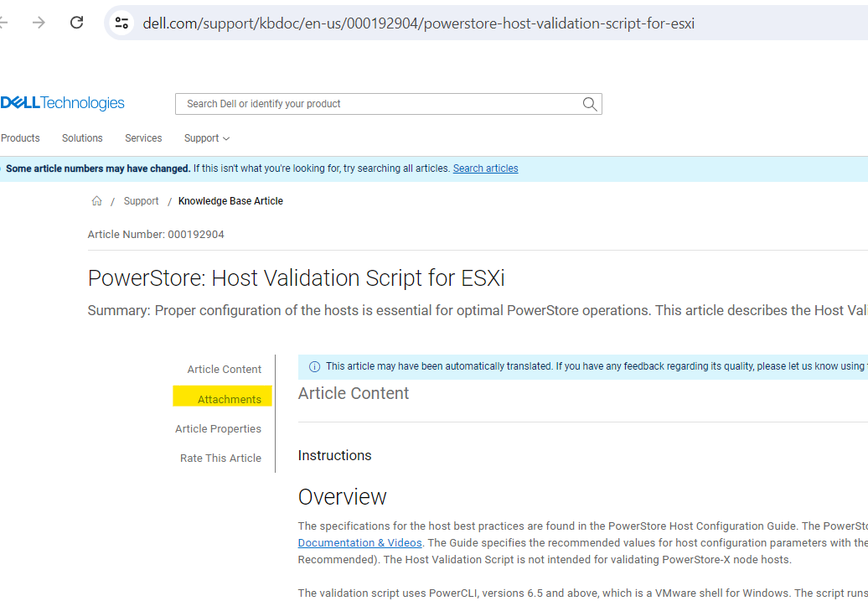Viewport: 868px width, 601px height.
Task: Click the Search articles link
Action: (485, 168)
